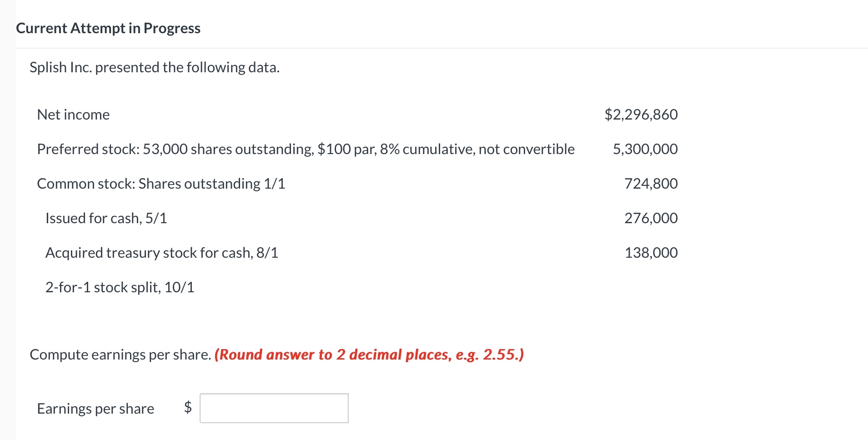Screen dimensions: 868x440
Task: Click the 5,300,000 preferred stock amount
Action: click(645, 149)
